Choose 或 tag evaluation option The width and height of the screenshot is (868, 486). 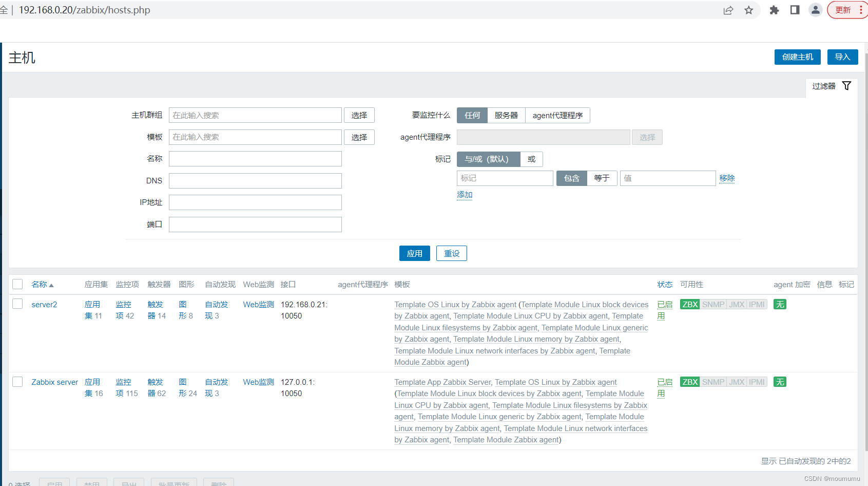pyautogui.click(x=531, y=159)
